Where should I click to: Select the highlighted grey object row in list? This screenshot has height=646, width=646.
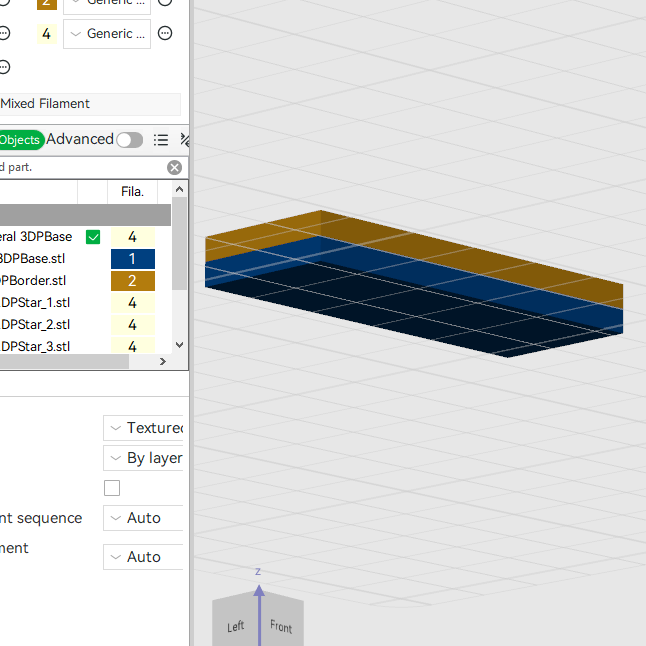85,215
